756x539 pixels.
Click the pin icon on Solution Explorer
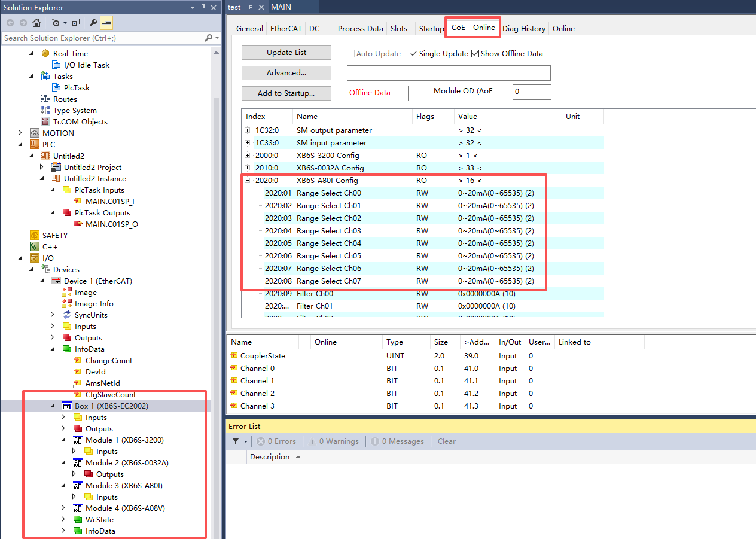203,7
